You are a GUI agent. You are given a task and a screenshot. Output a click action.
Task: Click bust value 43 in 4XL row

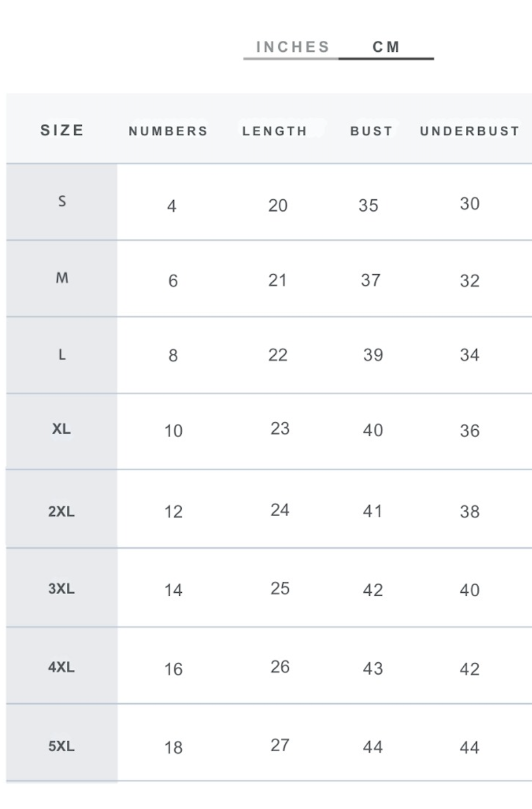pyautogui.click(x=373, y=669)
